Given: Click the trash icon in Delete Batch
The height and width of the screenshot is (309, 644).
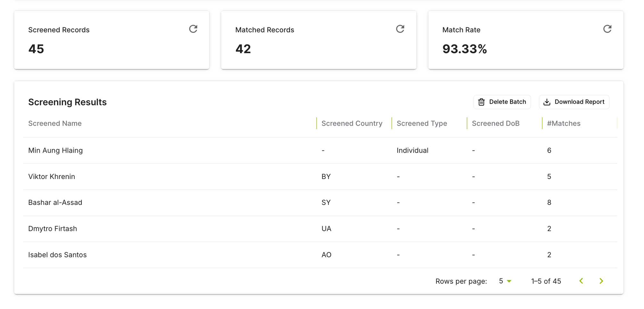Looking at the screenshot, I should pyautogui.click(x=481, y=102).
